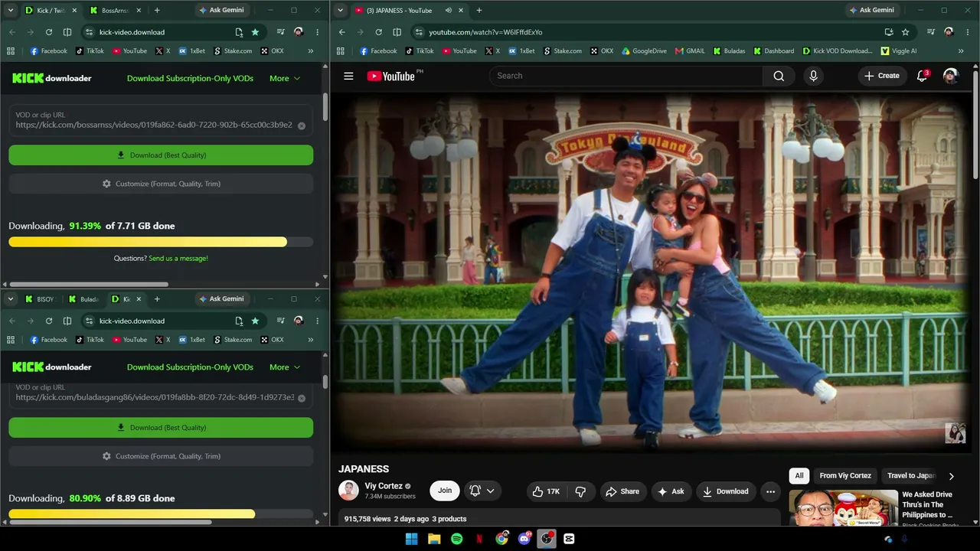Start voice search with the microphone icon

pos(813,76)
